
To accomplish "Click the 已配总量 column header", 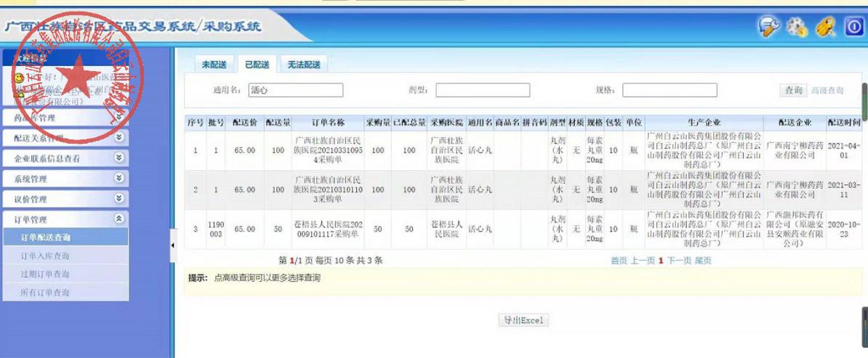I will pos(409,122).
